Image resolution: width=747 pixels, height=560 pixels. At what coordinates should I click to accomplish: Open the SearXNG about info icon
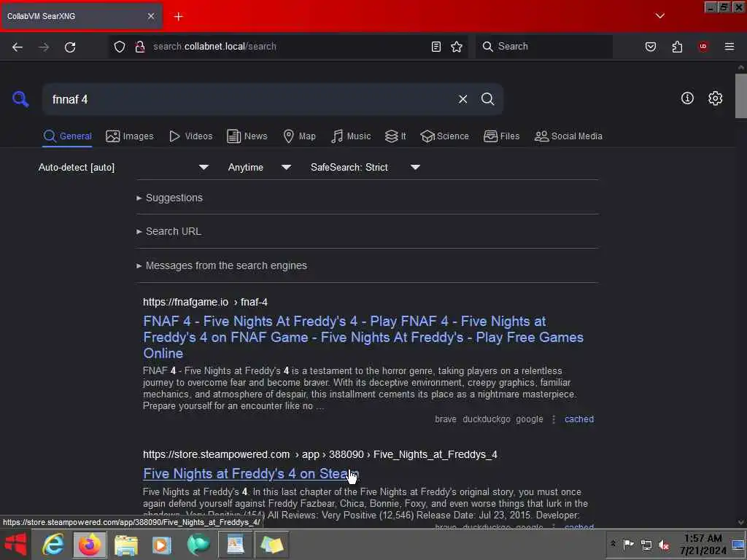pyautogui.click(x=687, y=98)
